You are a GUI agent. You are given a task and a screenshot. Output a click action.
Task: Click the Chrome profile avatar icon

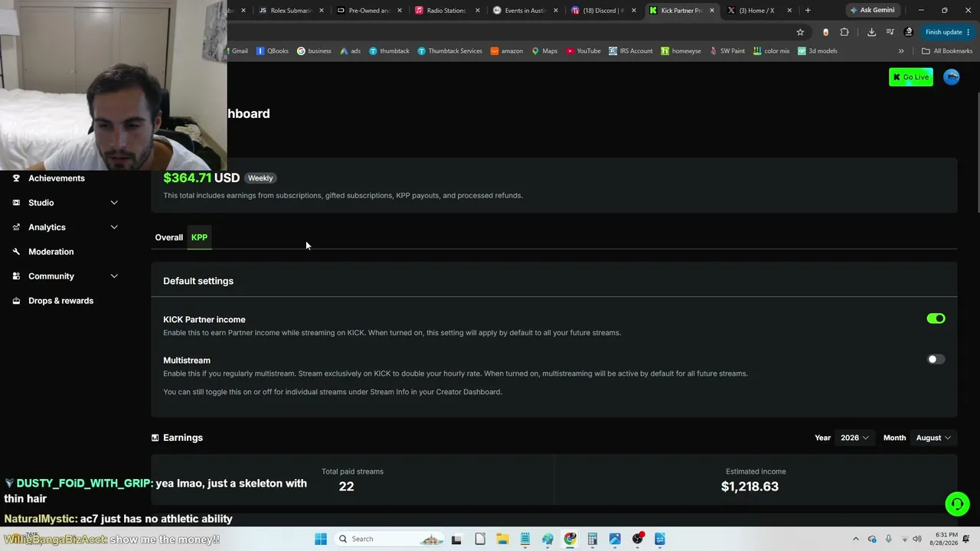(909, 32)
